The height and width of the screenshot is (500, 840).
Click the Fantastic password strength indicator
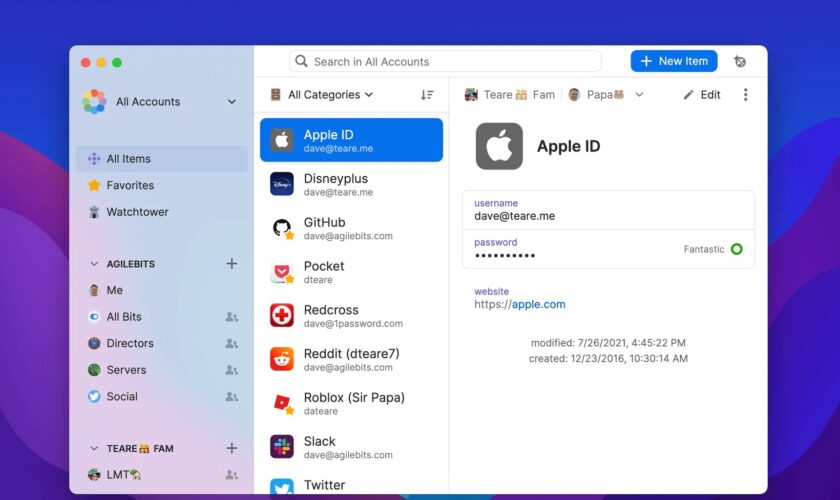[x=713, y=249]
